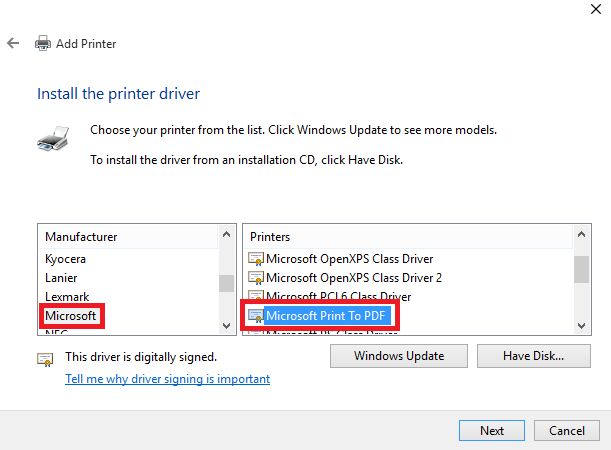
Task: Click the Printers list scrollbar thumb
Action: pos(581,269)
